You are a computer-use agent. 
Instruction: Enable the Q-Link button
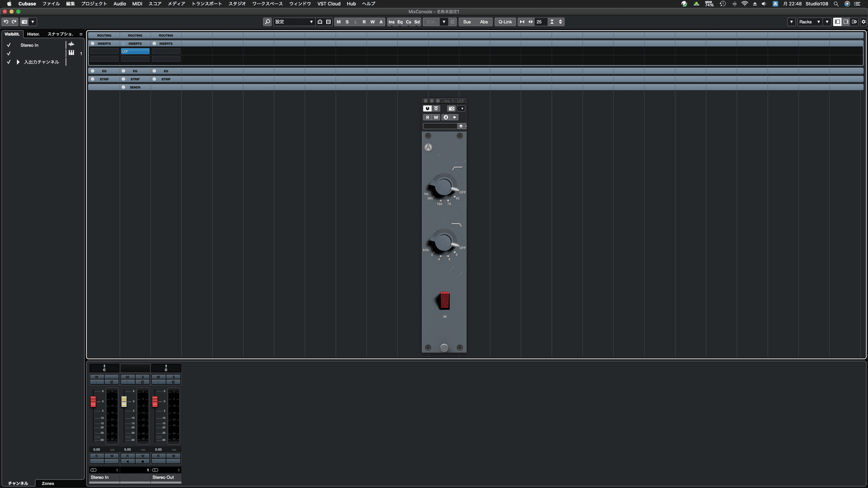(505, 22)
